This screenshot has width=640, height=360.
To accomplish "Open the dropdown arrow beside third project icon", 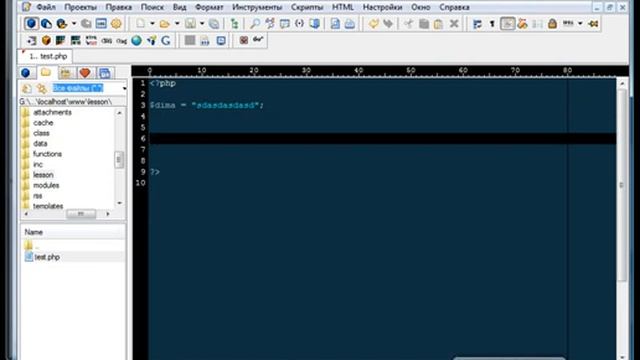I will 73,24.
